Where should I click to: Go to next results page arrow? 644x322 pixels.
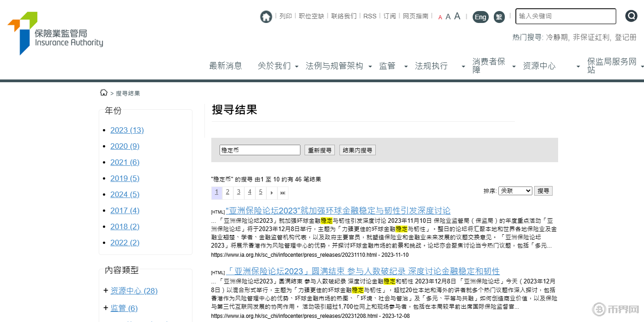click(272, 192)
